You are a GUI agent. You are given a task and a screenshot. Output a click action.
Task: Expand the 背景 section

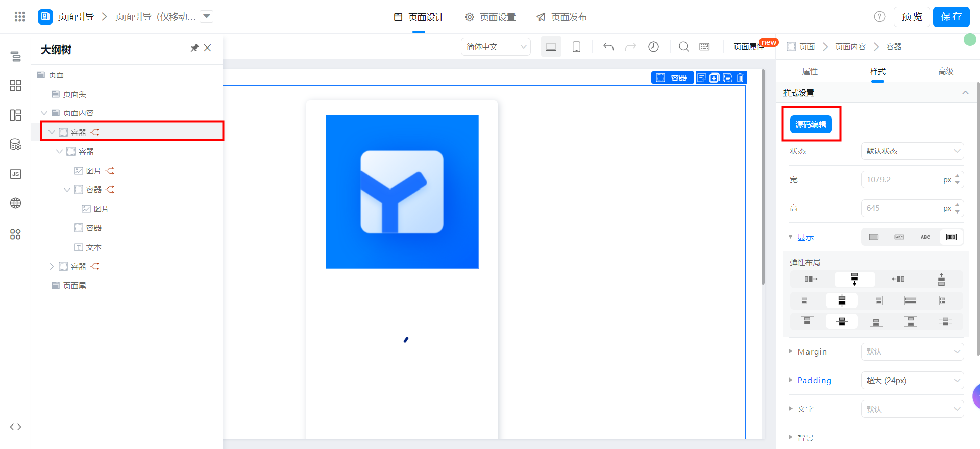coord(791,437)
